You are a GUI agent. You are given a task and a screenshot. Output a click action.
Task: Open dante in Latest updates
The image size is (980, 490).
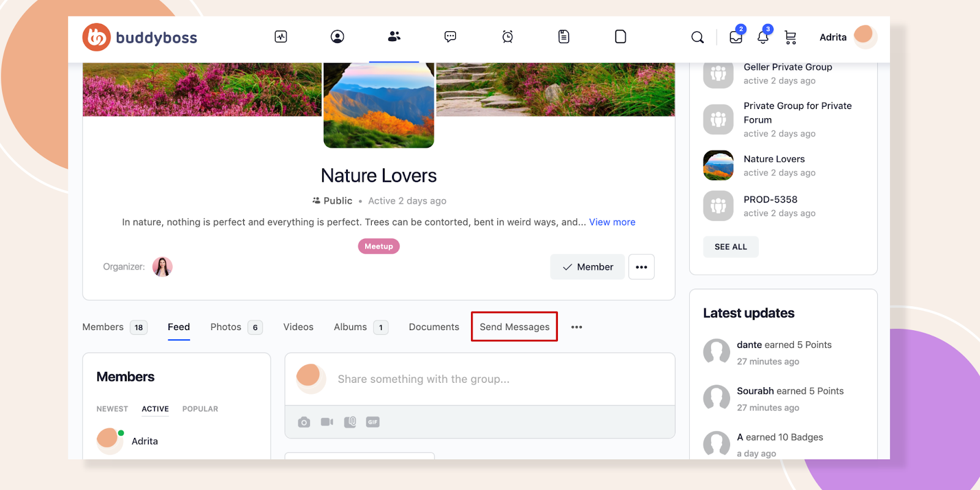(749, 345)
